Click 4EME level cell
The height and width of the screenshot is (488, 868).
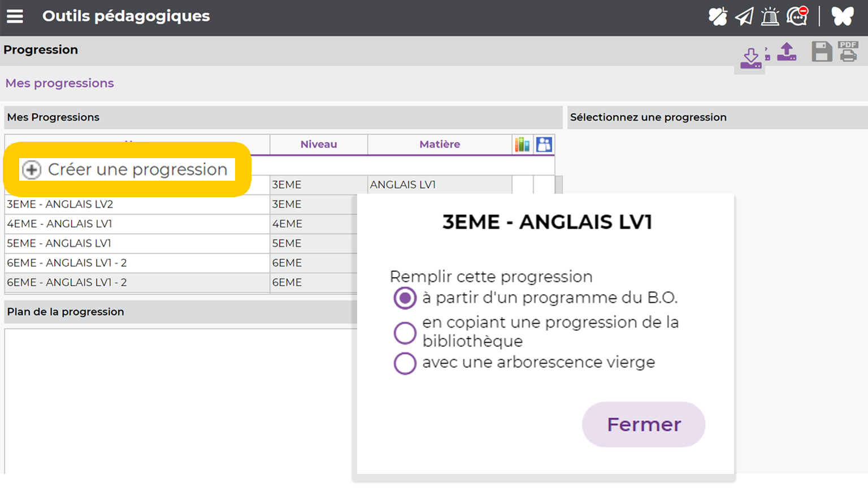(314, 224)
